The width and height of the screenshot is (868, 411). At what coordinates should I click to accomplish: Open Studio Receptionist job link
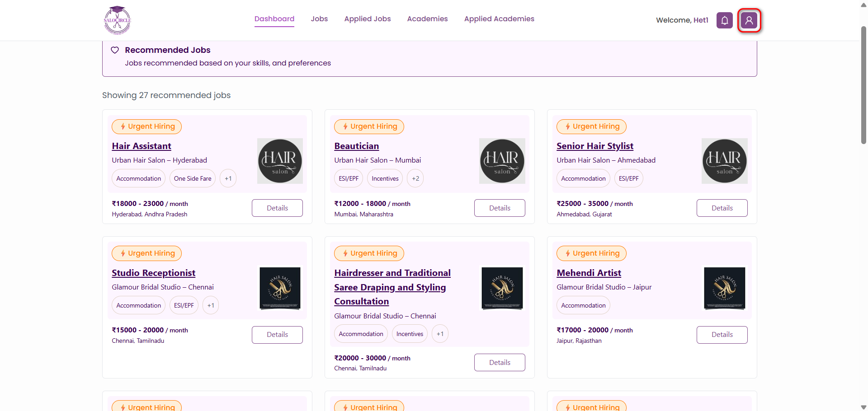[x=154, y=273]
